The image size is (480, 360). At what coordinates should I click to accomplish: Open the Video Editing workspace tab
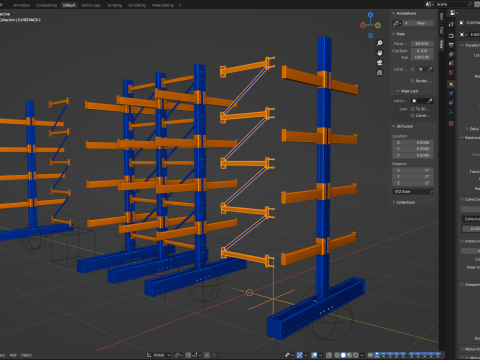point(163,5)
